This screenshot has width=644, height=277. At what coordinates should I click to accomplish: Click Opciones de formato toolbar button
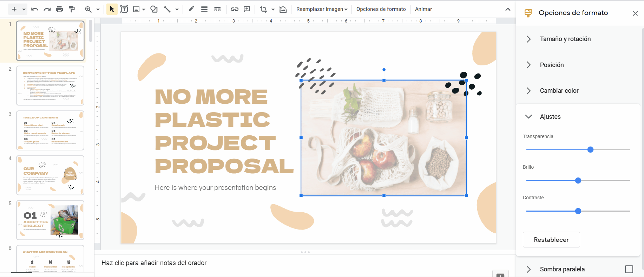(x=381, y=9)
